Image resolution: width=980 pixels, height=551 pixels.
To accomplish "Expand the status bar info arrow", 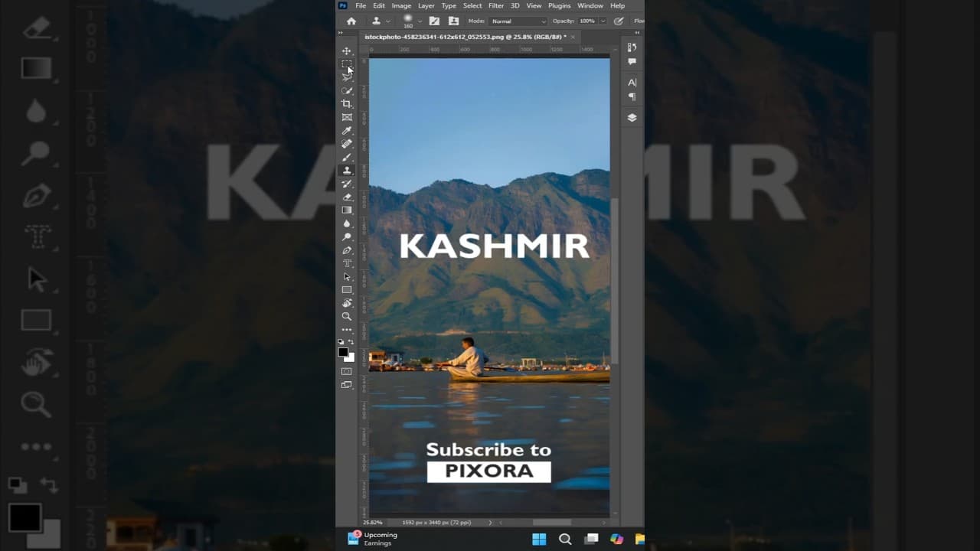I will click(x=490, y=523).
